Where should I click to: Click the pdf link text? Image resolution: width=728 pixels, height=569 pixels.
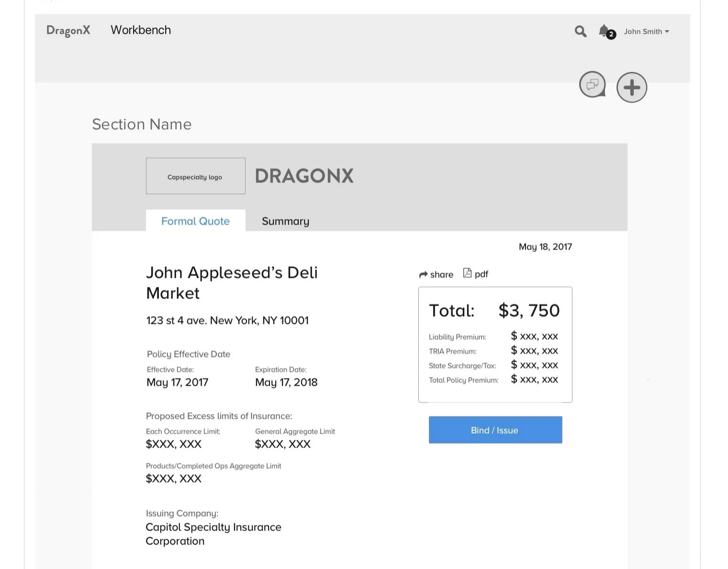click(482, 274)
